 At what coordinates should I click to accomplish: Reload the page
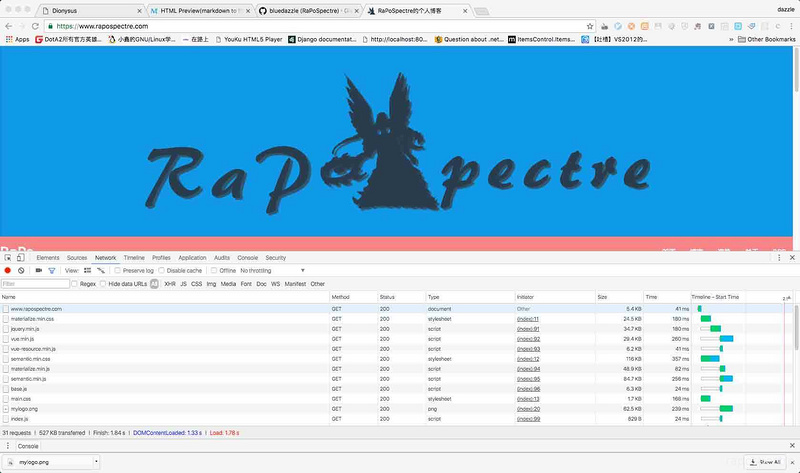(x=35, y=26)
